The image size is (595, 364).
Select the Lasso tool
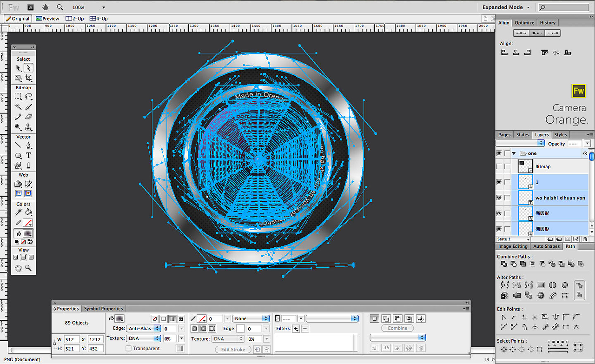coord(28,97)
